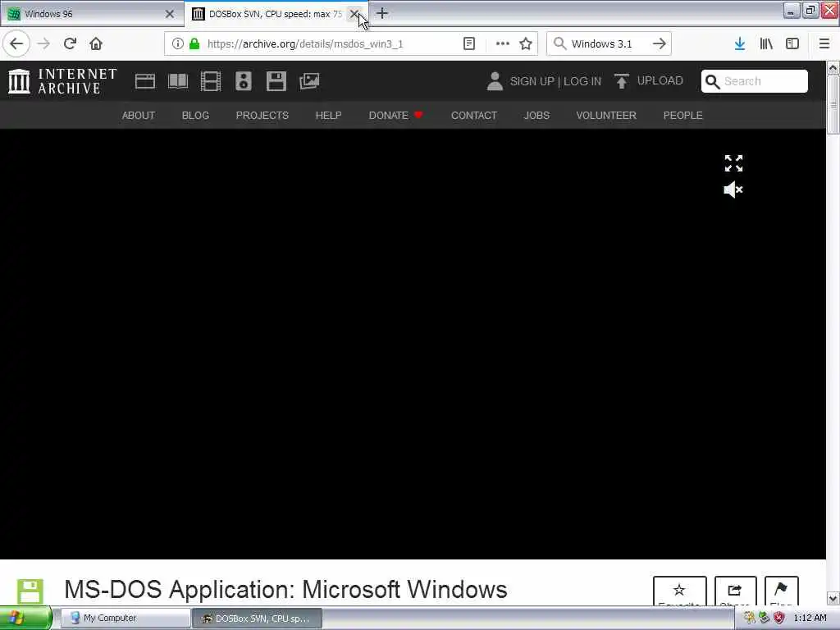
Task: Close the Windows 96 tab
Action: [x=170, y=14]
